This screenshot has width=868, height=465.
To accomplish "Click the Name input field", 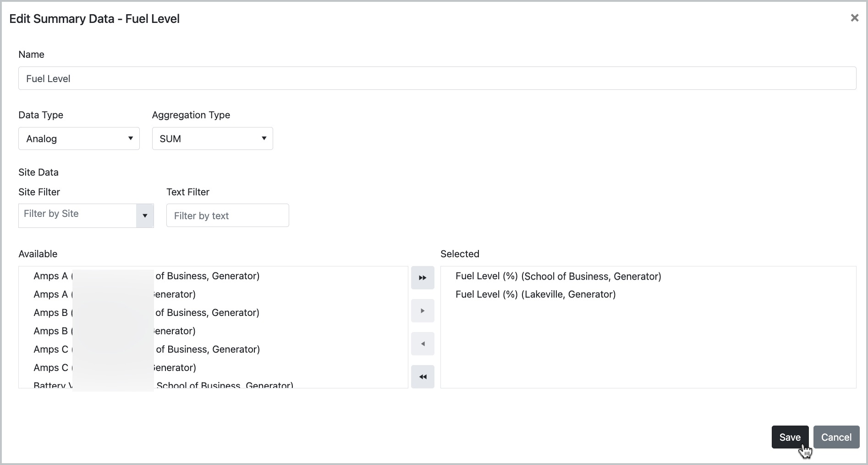I will 437,78.
